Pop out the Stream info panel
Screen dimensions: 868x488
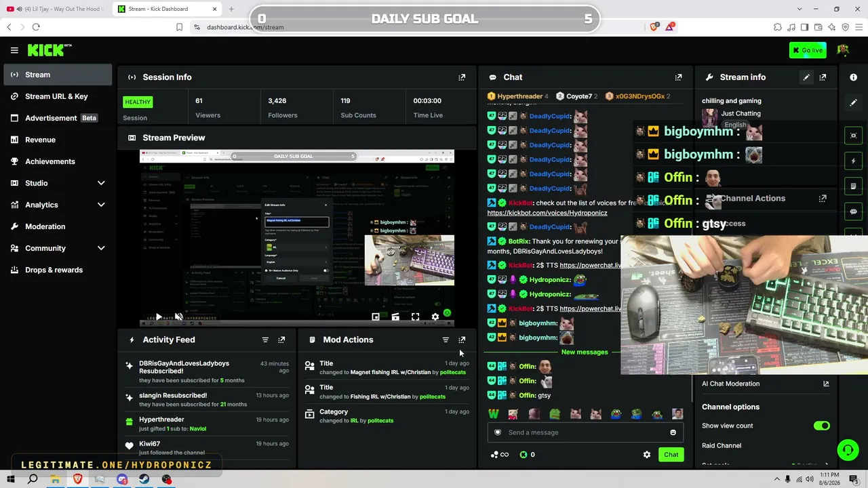point(823,77)
